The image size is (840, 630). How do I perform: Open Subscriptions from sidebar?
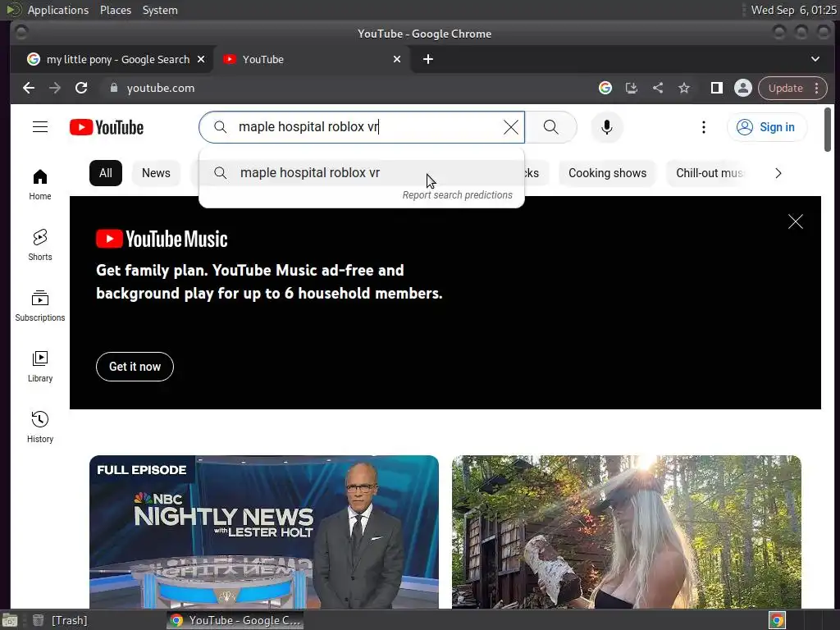[x=40, y=306]
